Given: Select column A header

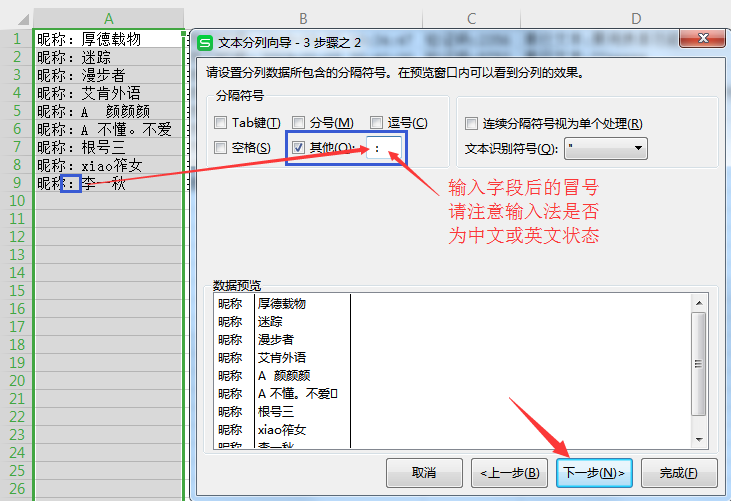Looking at the screenshot, I should tap(108, 19).
